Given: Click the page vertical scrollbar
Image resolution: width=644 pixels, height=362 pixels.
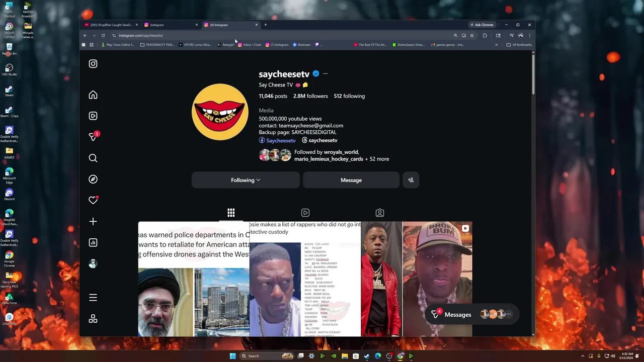Looking at the screenshot, I should tap(533, 74).
